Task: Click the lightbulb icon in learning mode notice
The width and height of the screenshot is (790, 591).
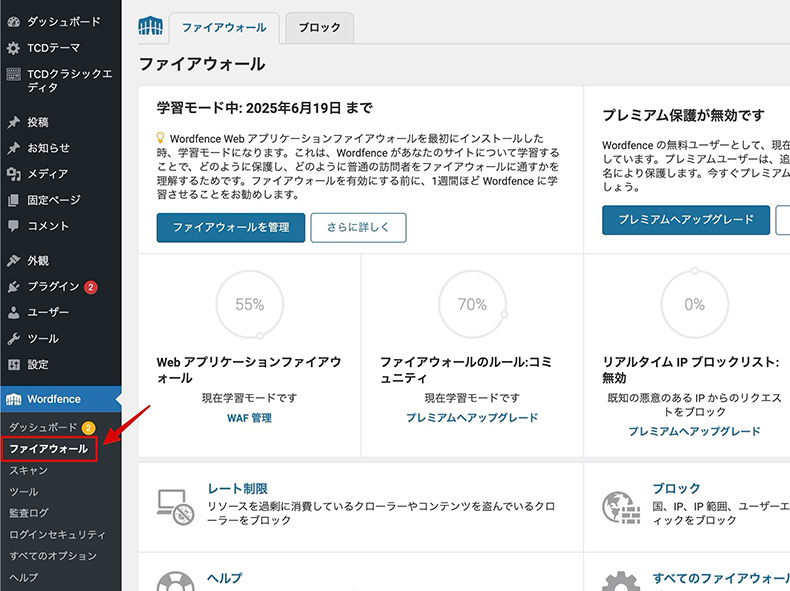Action: point(160,138)
